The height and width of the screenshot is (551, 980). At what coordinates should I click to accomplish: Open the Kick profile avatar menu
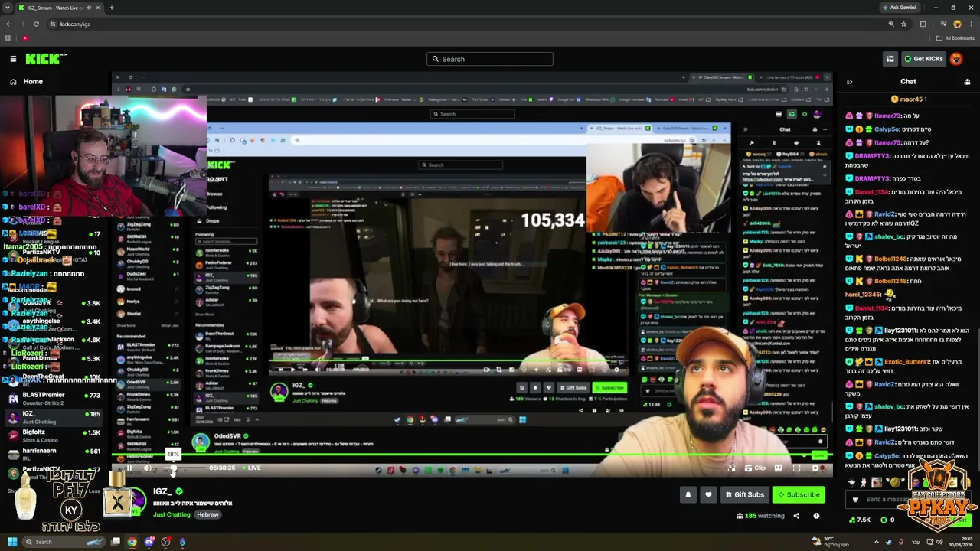(956, 59)
